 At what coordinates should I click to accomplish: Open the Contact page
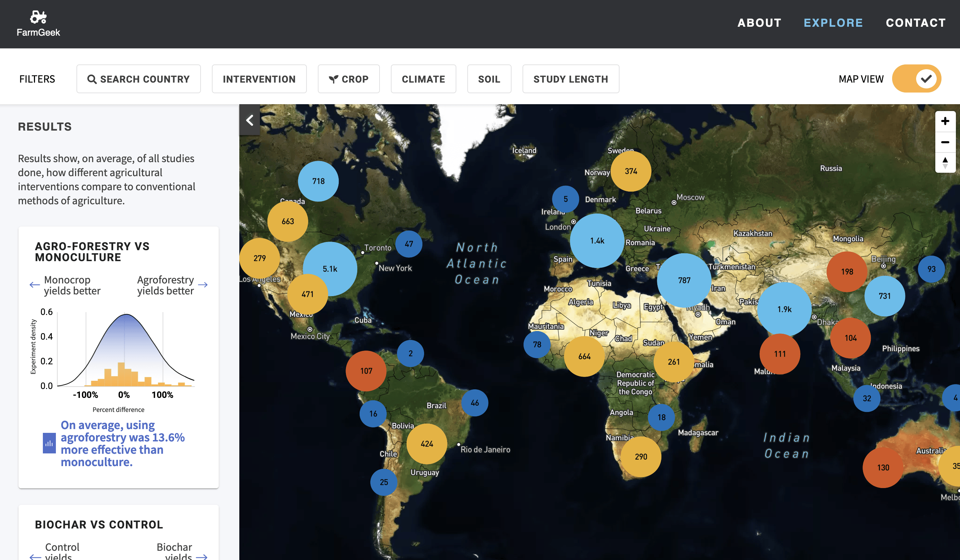click(915, 23)
